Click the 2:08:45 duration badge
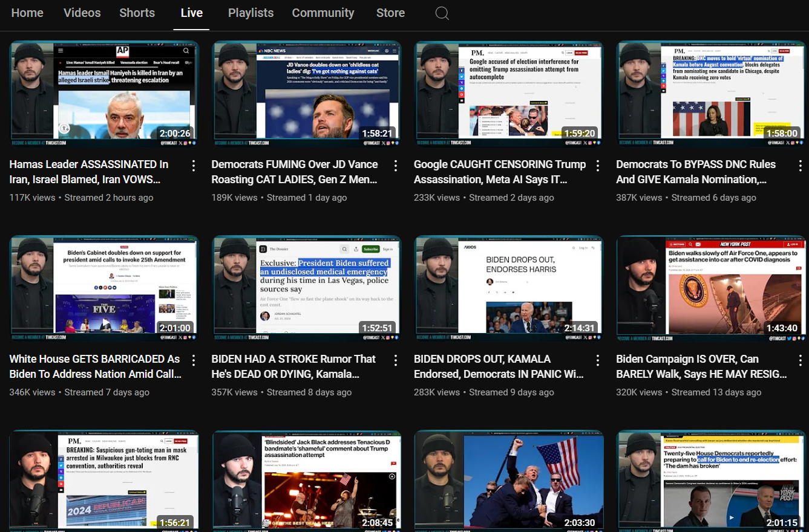The image size is (809, 532). click(x=377, y=523)
